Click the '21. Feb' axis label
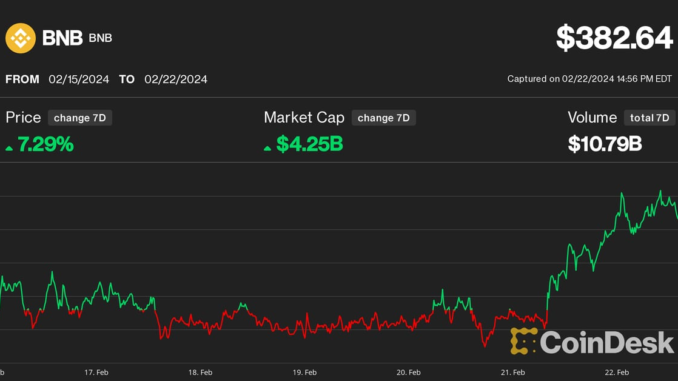The height and width of the screenshot is (381, 678). [x=513, y=372]
